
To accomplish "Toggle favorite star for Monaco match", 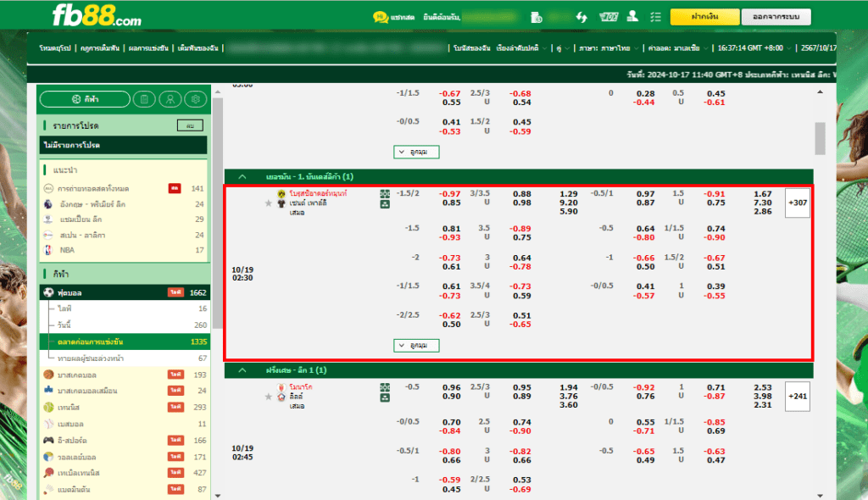I will (269, 397).
